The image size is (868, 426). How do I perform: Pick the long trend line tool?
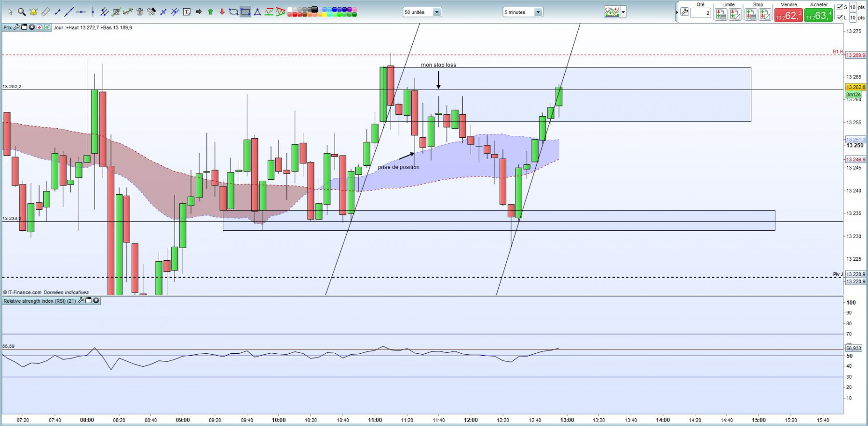tap(69, 12)
